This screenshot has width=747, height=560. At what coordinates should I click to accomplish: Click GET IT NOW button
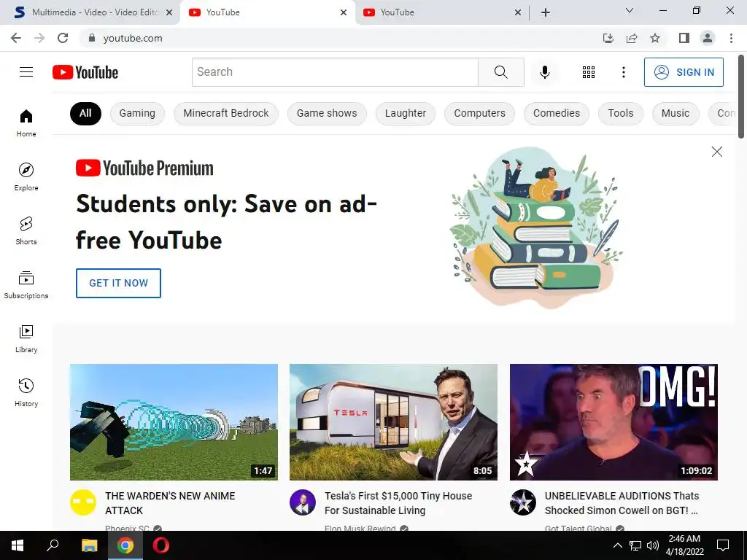click(x=118, y=283)
